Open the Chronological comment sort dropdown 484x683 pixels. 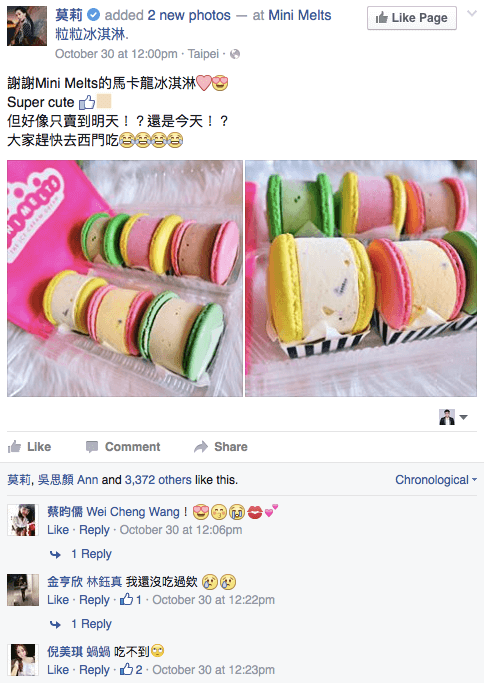tap(436, 480)
